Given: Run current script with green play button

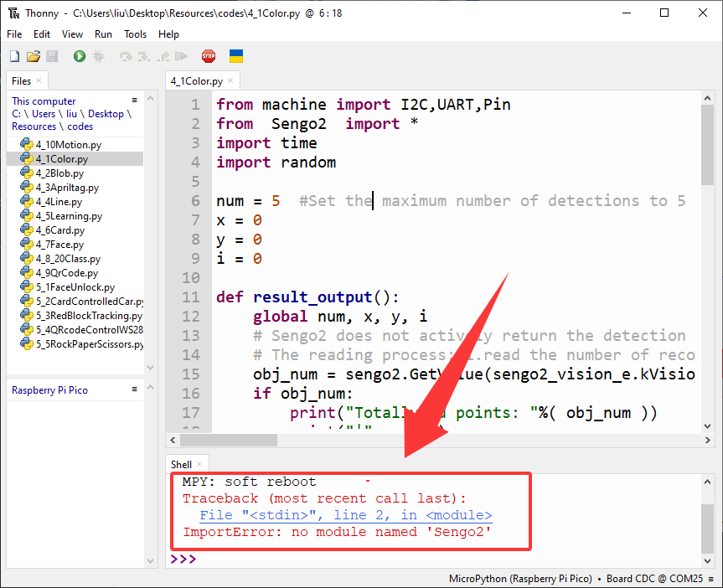Looking at the screenshot, I should (80, 56).
